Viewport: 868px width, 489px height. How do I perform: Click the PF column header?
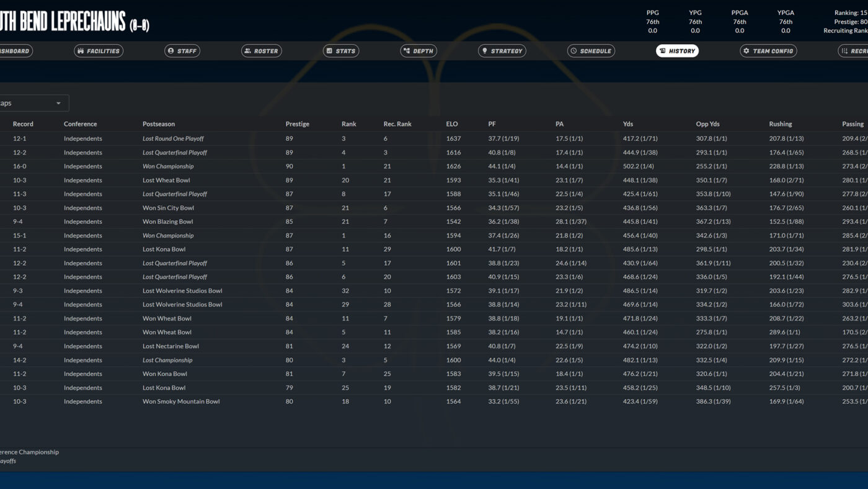pyautogui.click(x=492, y=124)
